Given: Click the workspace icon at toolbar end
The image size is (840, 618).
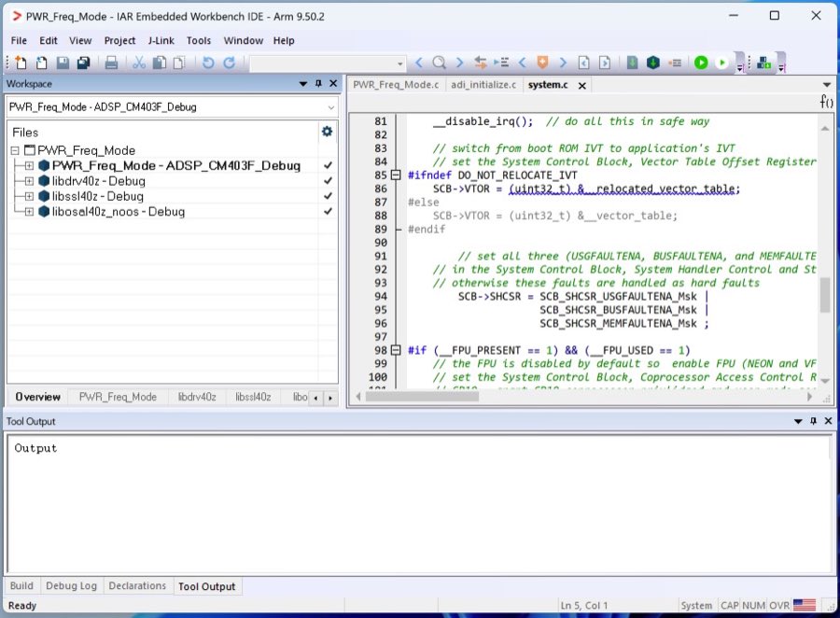Looking at the screenshot, I should click(763, 63).
